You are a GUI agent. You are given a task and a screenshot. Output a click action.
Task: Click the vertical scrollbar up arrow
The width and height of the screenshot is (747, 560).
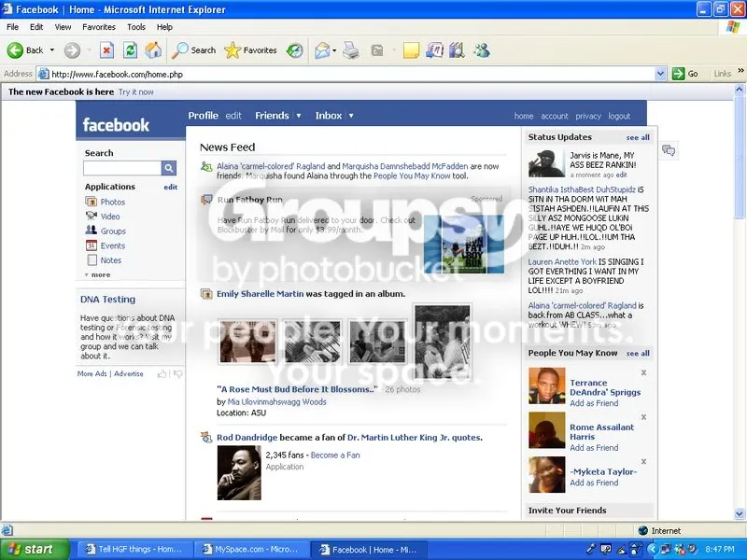click(740, 89)
